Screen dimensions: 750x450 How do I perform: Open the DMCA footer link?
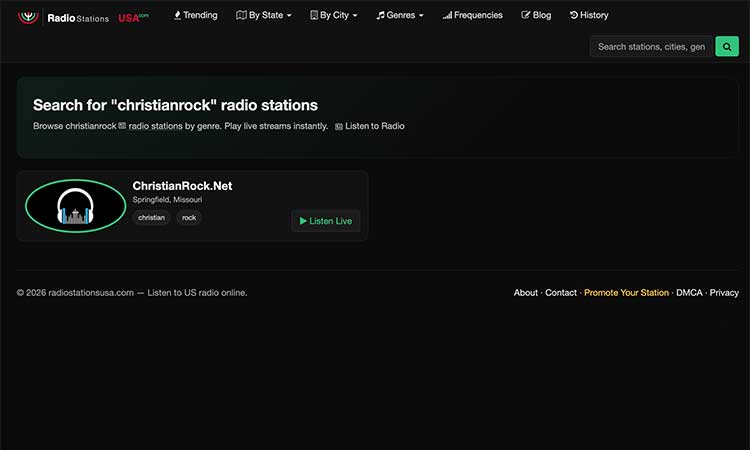coord(689,293)
